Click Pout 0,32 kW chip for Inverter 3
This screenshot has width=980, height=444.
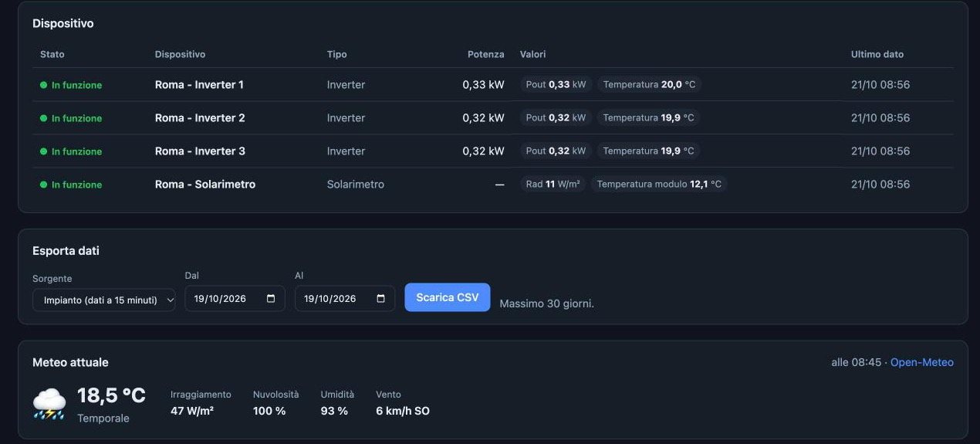tap(556, 151)
